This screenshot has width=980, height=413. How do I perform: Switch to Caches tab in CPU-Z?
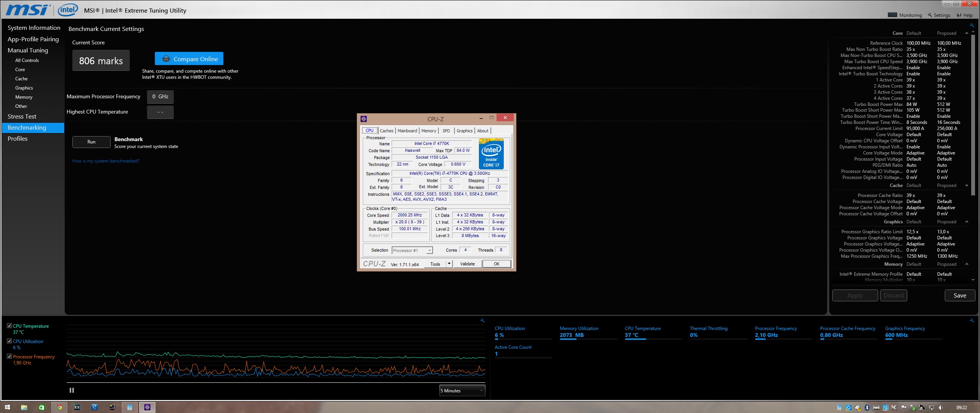[386, 131]
